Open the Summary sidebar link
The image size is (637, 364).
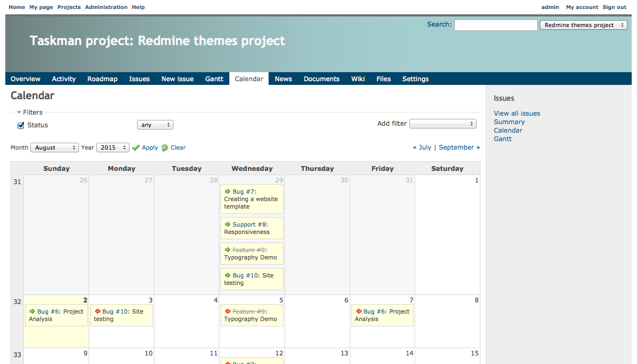click(509, 122)
